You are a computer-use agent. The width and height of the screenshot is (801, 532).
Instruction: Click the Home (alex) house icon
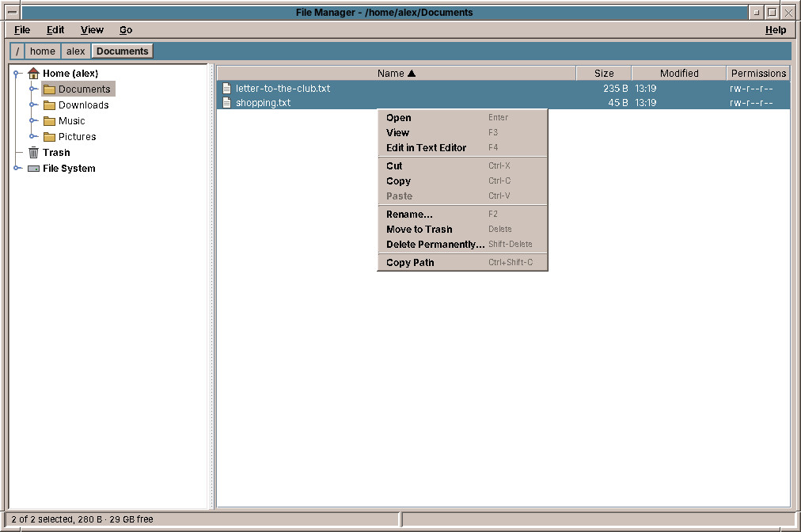click(x=33, y=73)
